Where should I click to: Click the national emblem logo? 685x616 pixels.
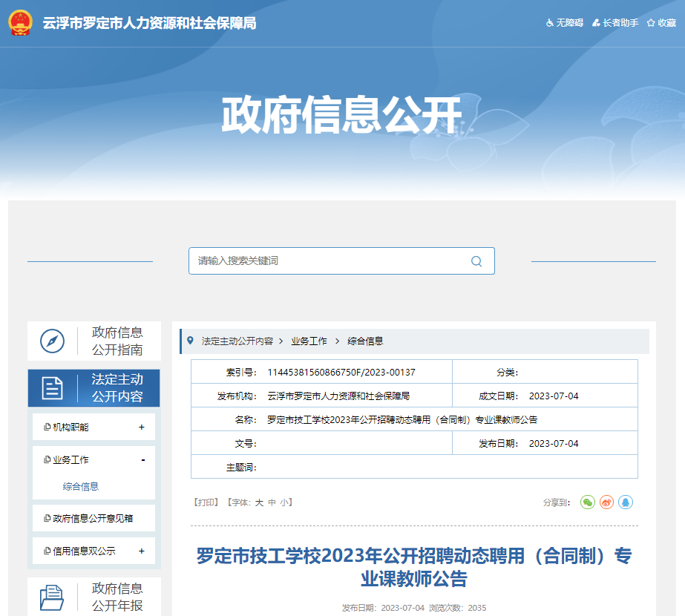21,22
